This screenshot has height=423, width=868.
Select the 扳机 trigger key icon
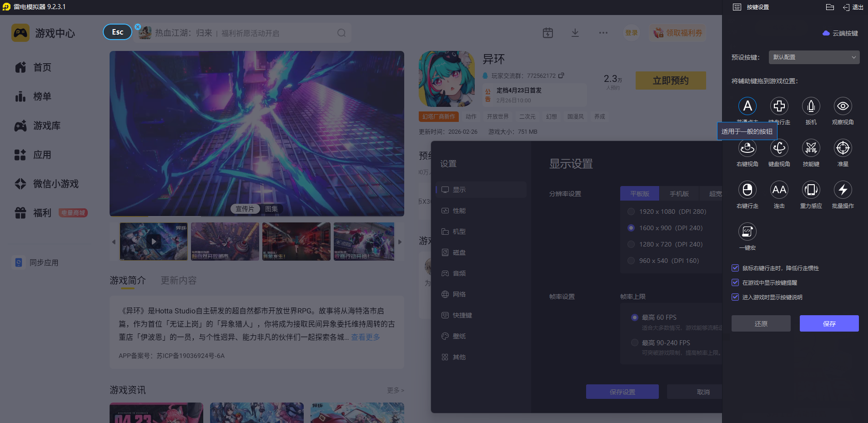[x=811, y=106]
